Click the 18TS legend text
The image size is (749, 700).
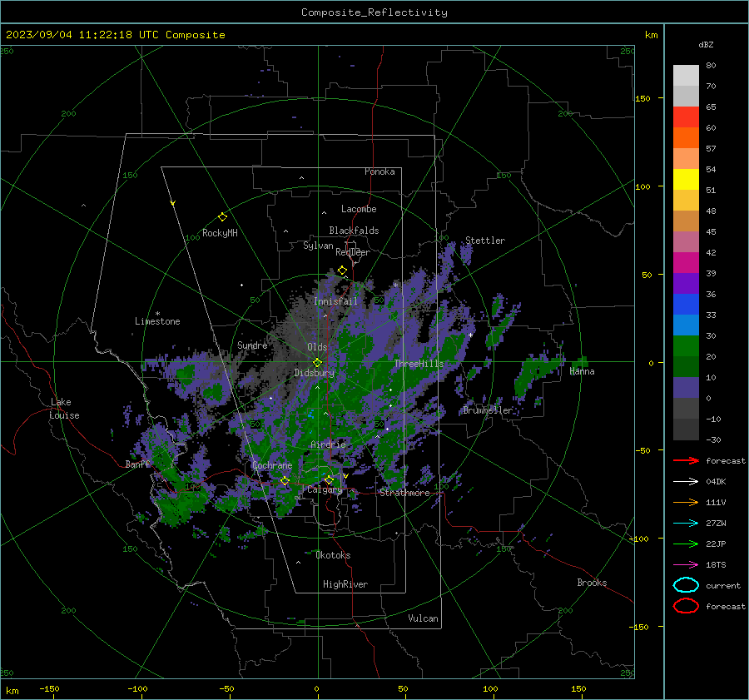point(716,565)
